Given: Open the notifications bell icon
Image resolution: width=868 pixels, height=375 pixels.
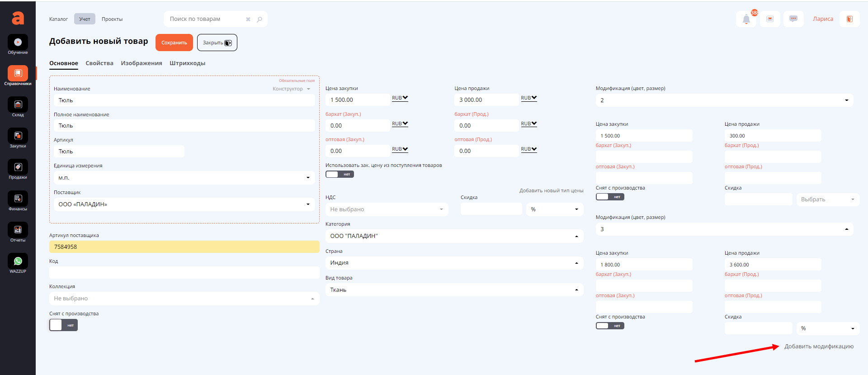Looking at the screenshot, I should (x=746, y=19).
